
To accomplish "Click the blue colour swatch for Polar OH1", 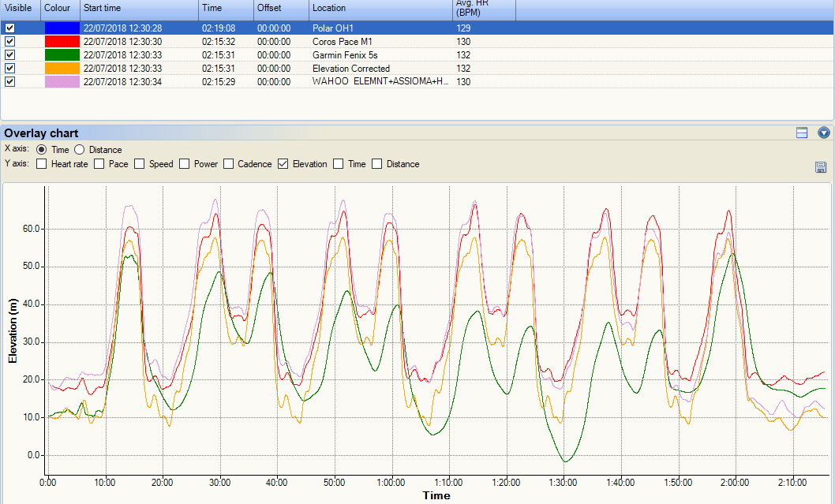I will (x=62, y=28).
